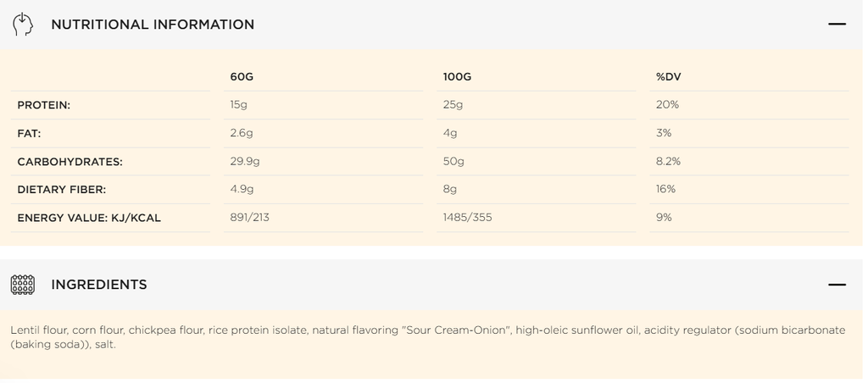Viewport: 868px width, 383px height.
Task: Click the grid icon beside Ingredients
Action: pyautogui.click(x=23, y=285)
